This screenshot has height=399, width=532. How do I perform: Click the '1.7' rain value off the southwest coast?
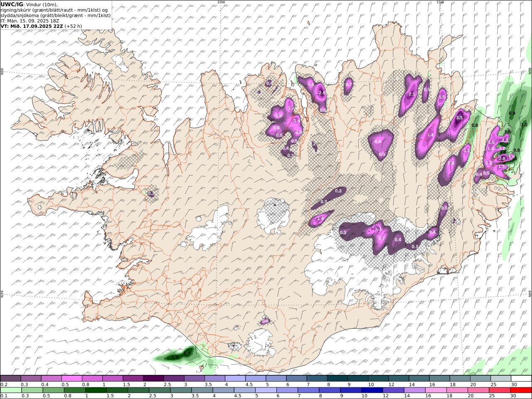click(187, 354)
